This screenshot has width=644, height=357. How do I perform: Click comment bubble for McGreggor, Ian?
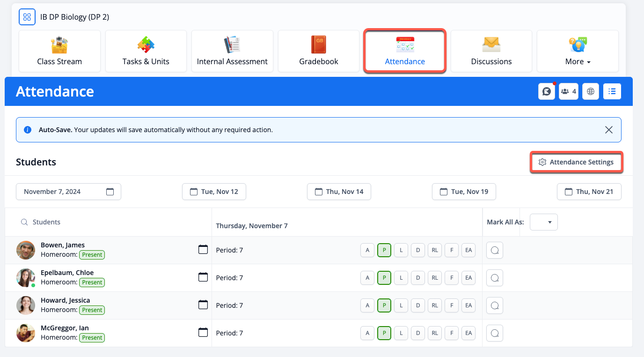coord(495,333)
